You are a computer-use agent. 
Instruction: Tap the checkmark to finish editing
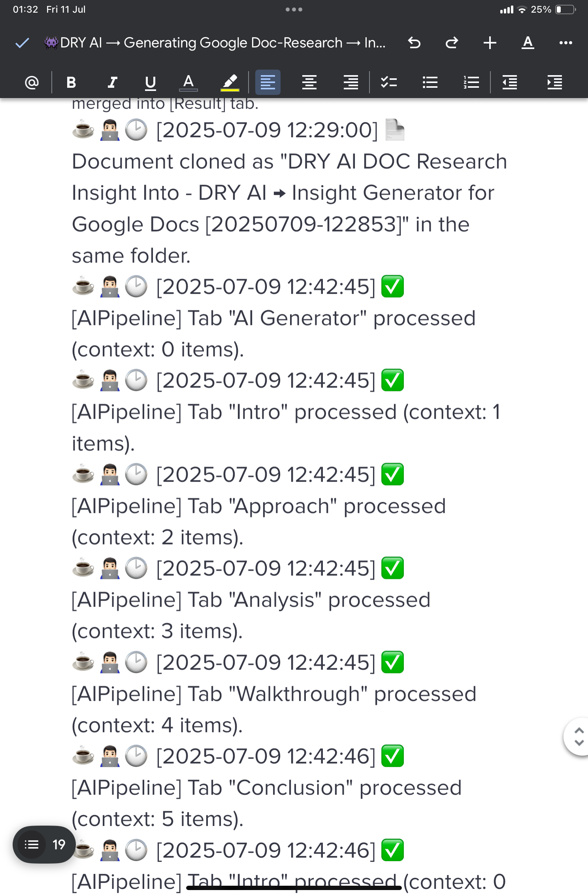(x=22, y=43)
